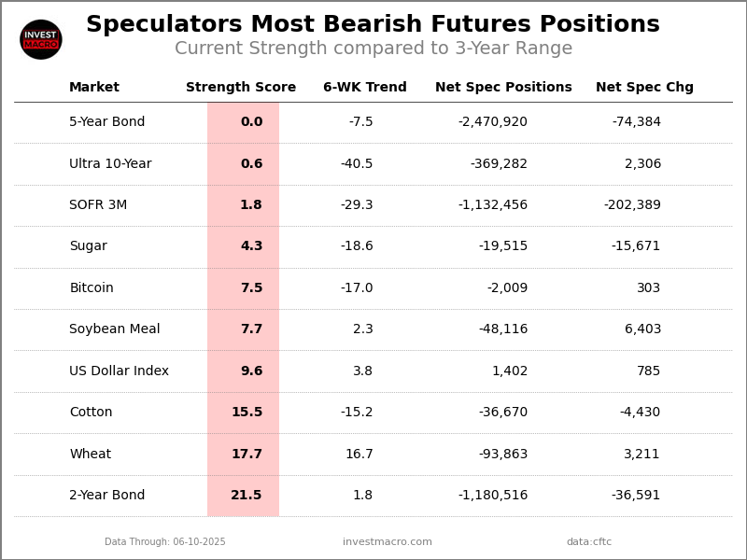Select the 6-WK Trend column header
The image size is (747, 560).
[364, 88]
